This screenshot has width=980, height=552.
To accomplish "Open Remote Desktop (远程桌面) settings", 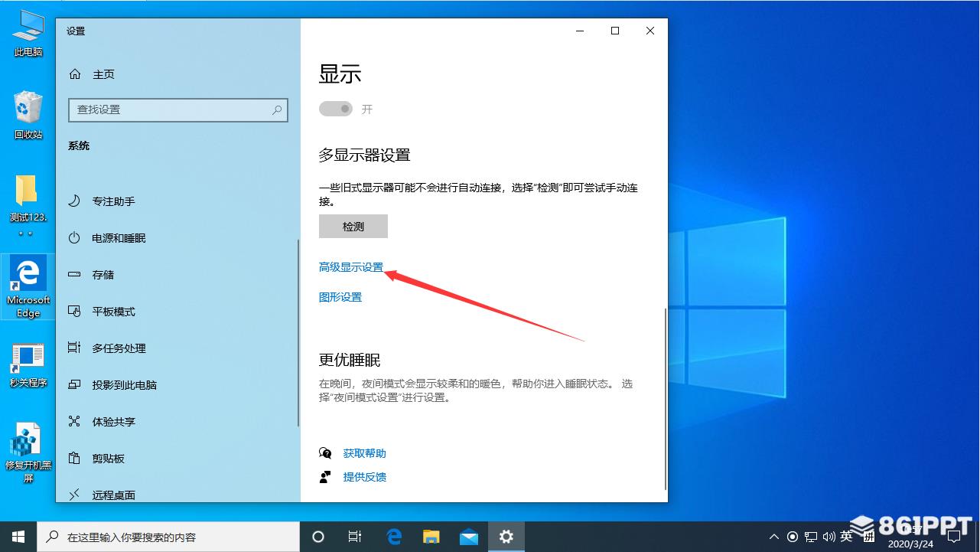I will tap(102, 495).
